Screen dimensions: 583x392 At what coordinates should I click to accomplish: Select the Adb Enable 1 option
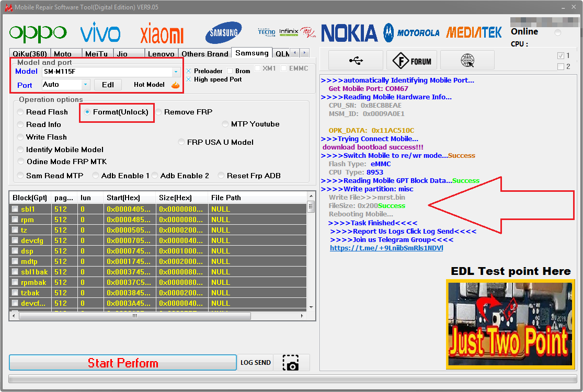coord(121,176)
